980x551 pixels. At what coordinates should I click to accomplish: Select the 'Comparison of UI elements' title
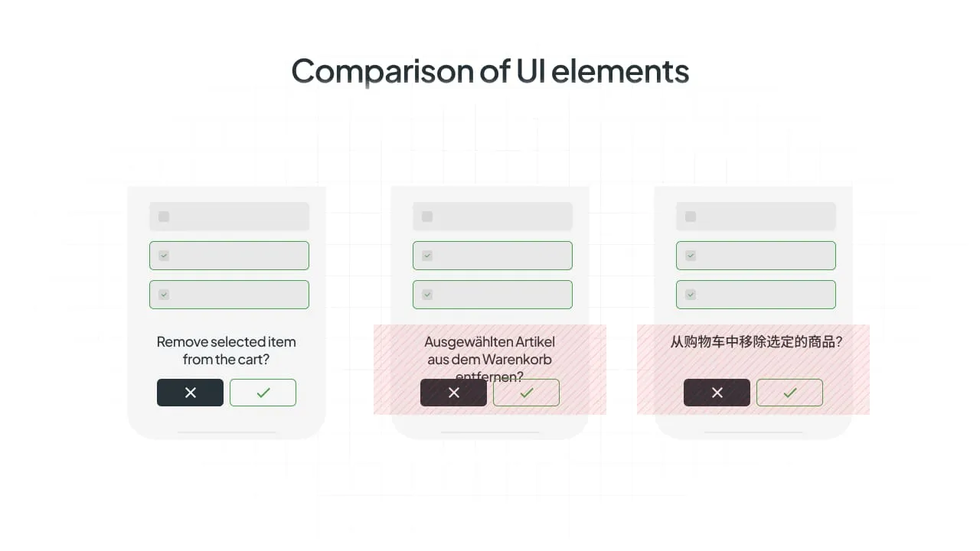490,70
